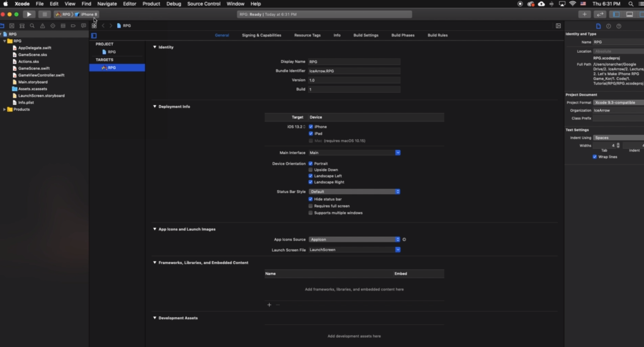Stop the running scheme
The height and width of the screenshot is (347, 644).
tap(44, 14)
